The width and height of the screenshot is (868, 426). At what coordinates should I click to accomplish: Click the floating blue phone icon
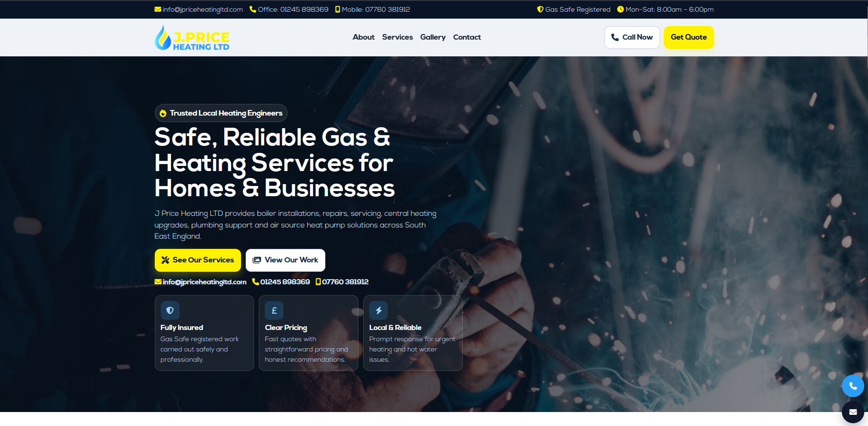click(x=853, y=386)
